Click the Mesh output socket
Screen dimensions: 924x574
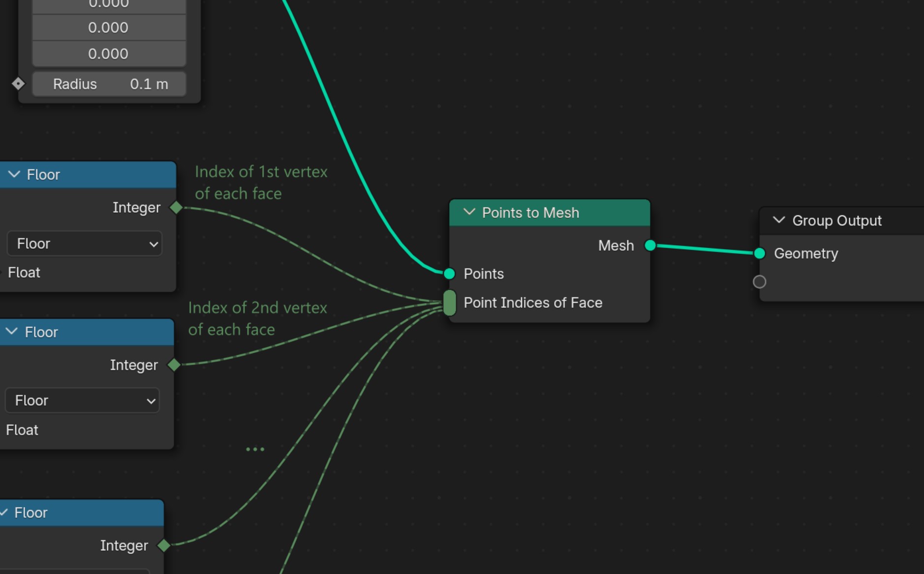[x=650, y=245]
